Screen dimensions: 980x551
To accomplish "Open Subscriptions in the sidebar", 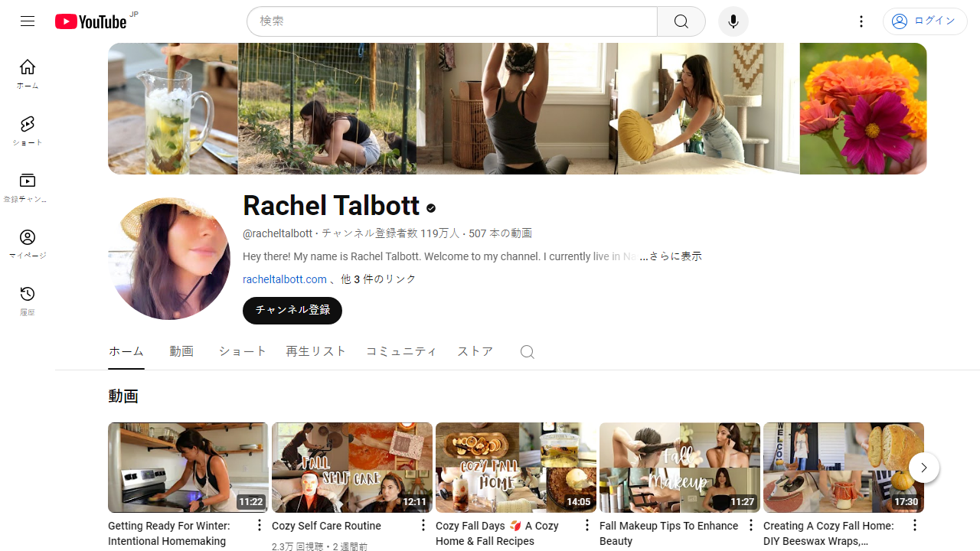I will (x=28, y=187).
